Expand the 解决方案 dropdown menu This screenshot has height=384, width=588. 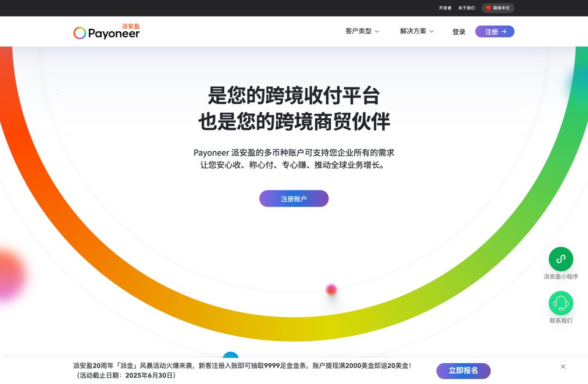click(x=417, y=31)
